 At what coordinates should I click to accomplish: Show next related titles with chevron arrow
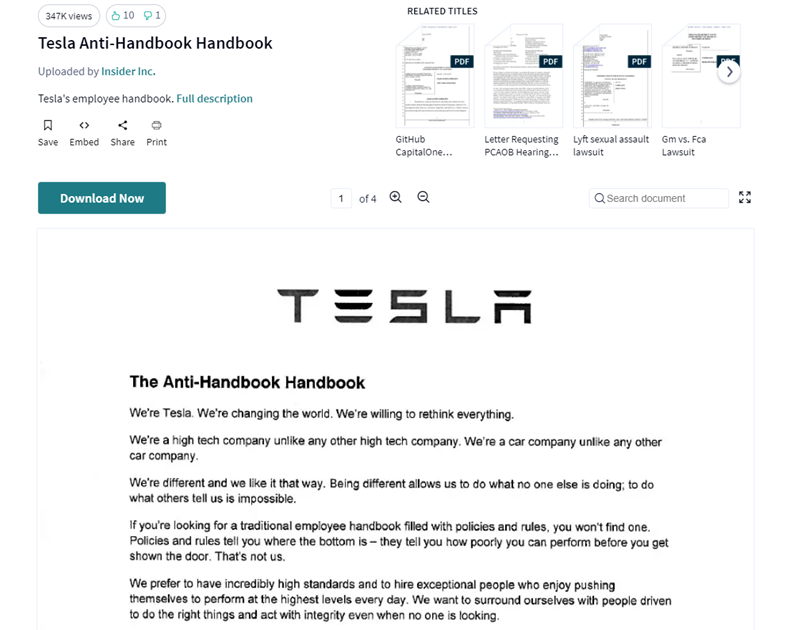point(729,72)
